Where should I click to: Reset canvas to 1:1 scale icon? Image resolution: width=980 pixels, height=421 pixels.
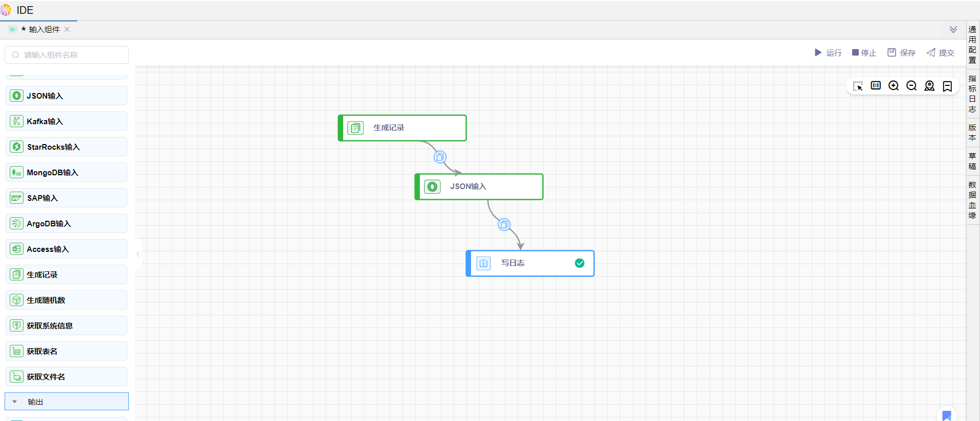tap(876, 85)
